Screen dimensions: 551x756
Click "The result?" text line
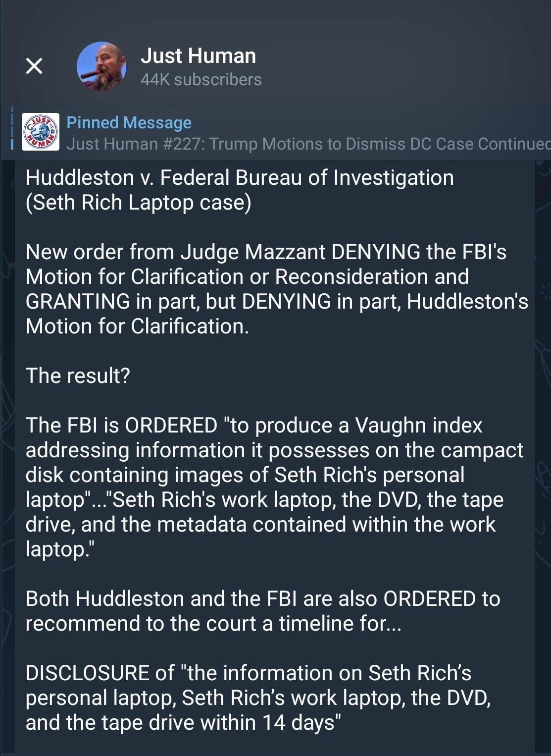coord(78,376)
